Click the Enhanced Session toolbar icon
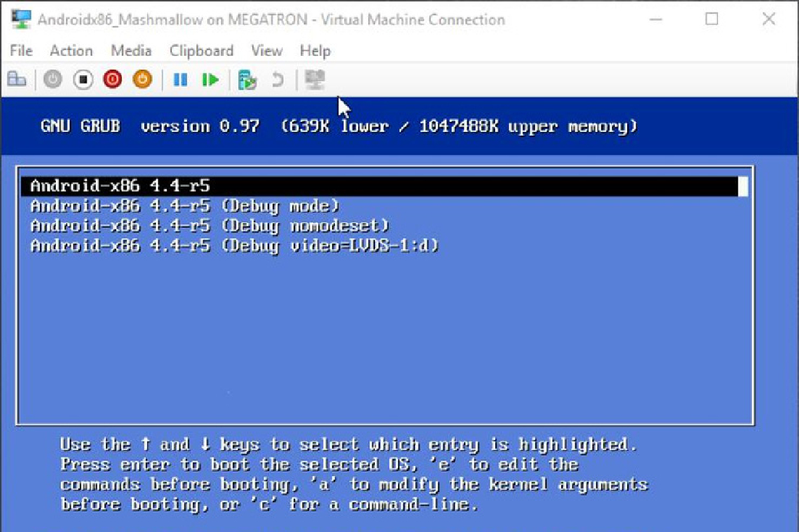Image resolution: width=799 pixels, height=532 pixels. click(x=315, y=80)
